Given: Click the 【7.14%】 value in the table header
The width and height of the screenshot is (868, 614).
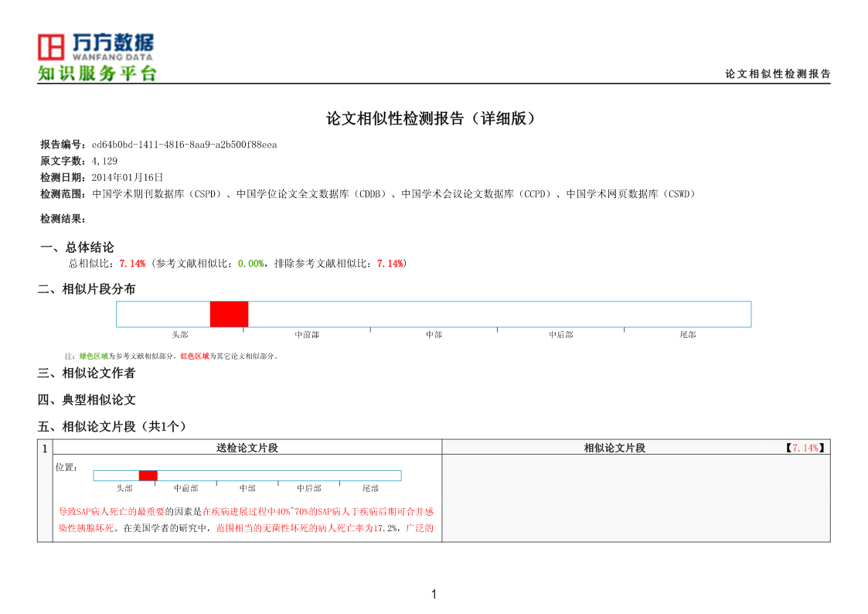Looking at the screenshot, I should tap(805, 448).
